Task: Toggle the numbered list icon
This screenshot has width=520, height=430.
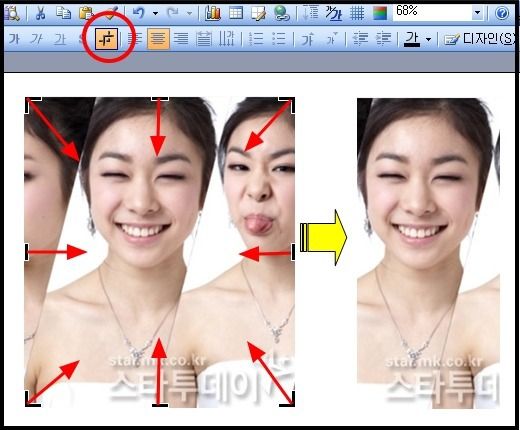Action: click(x=256, y=39)
